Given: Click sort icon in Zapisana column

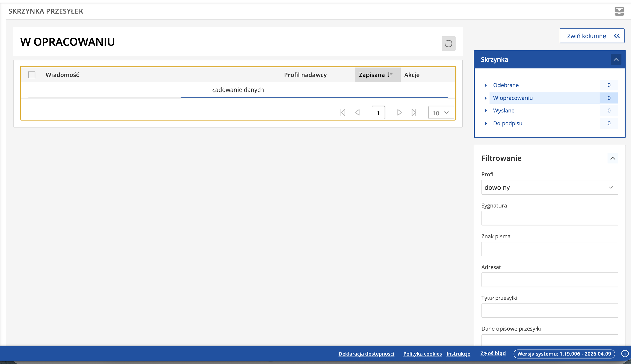Looking at the screenshot, I should tap(390, 75).
